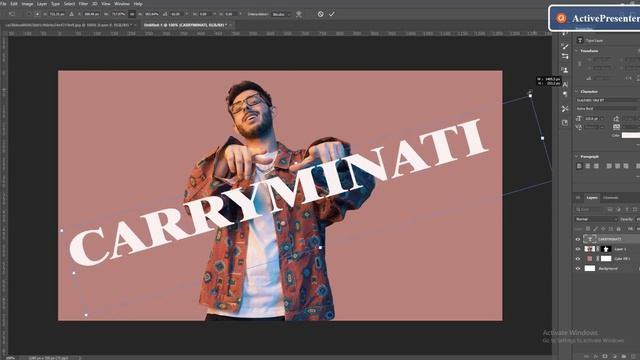This screenshot has height=360, width=640.
Task: Open the layer blend mode Normal dropdown
Action: [x=596, y=219]
